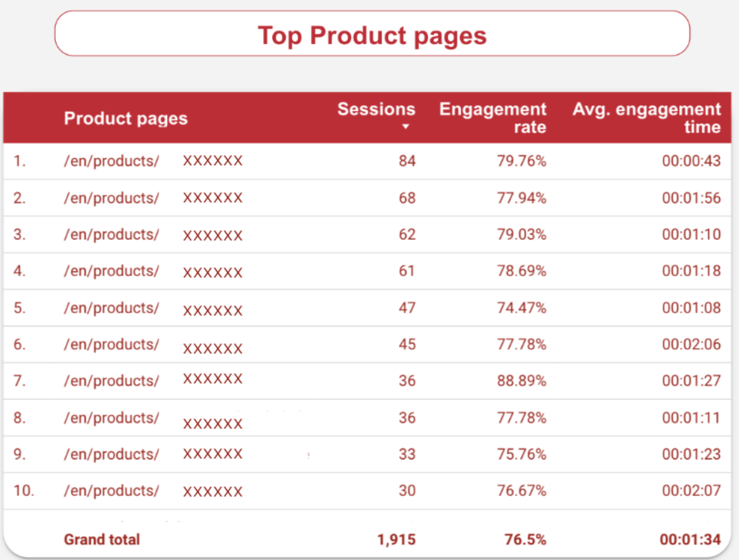Click the 88.89% engagement rate cell
Screen dimensions: 739x560
click(521, 381)
